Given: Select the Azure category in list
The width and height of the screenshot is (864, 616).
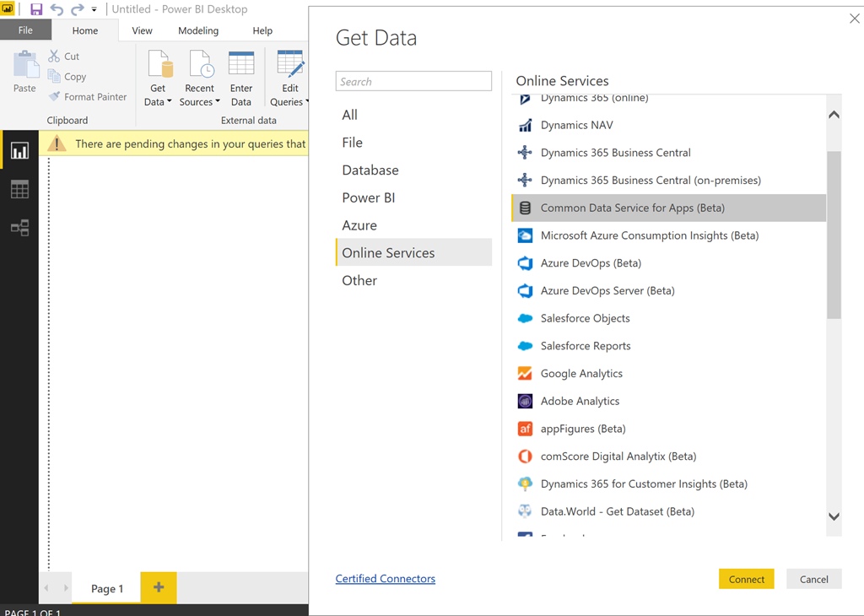Looking at the screenshot, I should point(359,225).
